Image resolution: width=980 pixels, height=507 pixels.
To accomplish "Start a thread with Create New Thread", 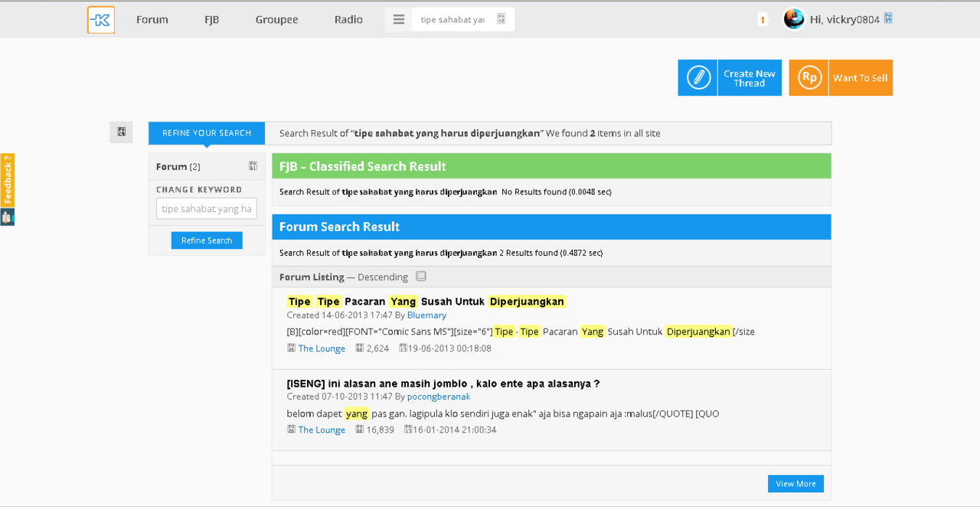I will click(750, 78).
